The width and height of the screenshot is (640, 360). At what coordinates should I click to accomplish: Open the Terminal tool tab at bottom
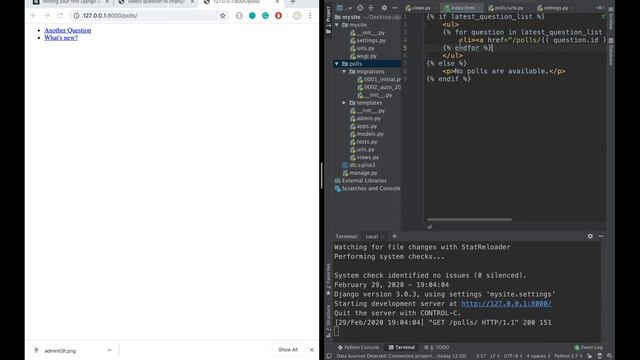tap(402, 347)
